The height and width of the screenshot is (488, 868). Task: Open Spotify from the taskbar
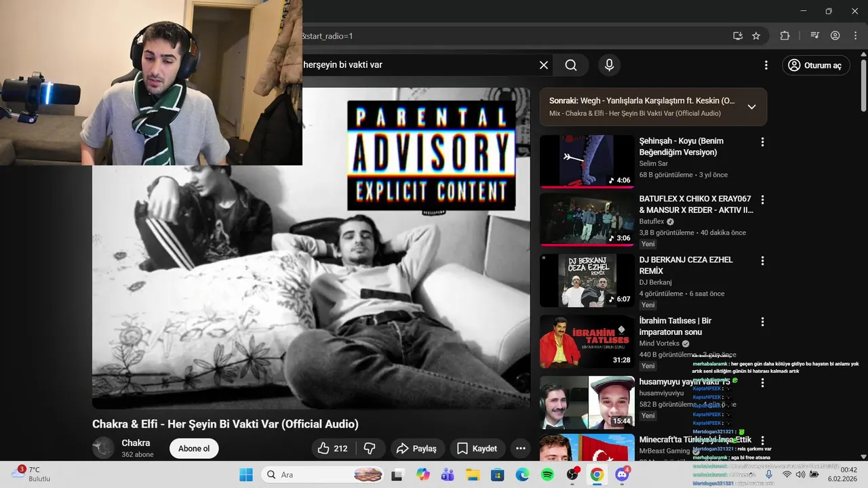click(547, 475)
